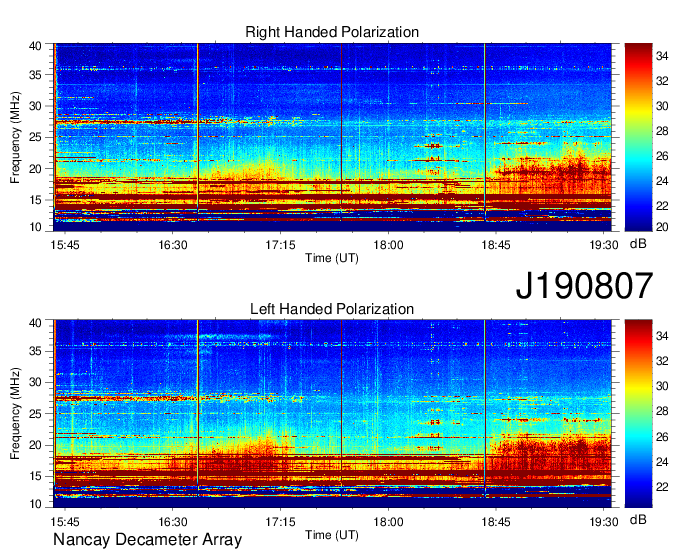Image resolution: width=680 pixels, height=552 pixels.
Task: Click the Right Handed Polarization dB color bar
Action: point(638,137)
